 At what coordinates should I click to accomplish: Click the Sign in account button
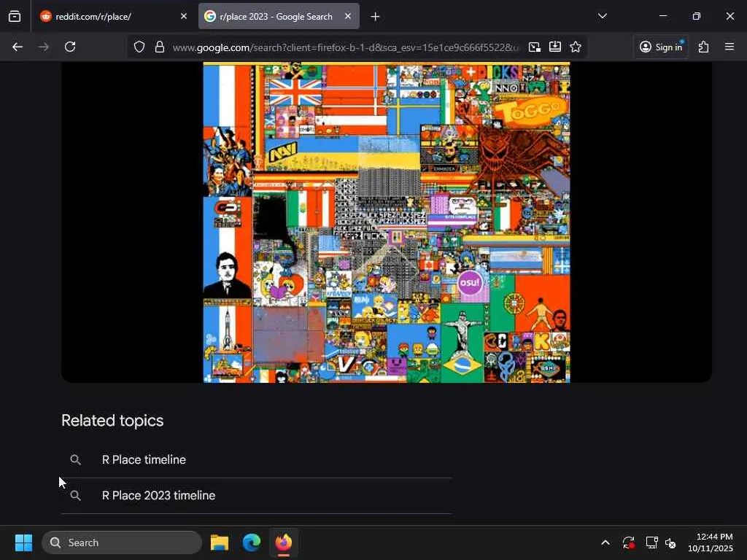(x=661, y=47)
